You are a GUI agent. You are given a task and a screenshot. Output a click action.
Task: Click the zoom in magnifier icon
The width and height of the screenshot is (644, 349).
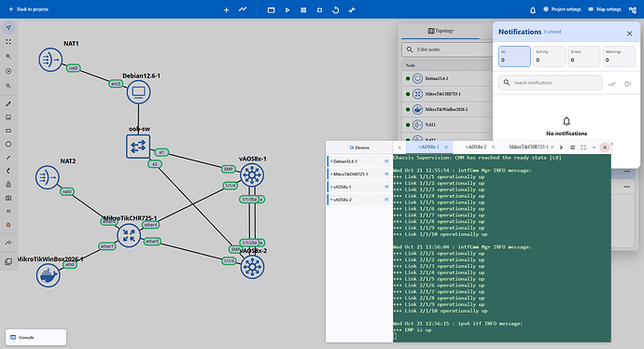pos(8,57)
